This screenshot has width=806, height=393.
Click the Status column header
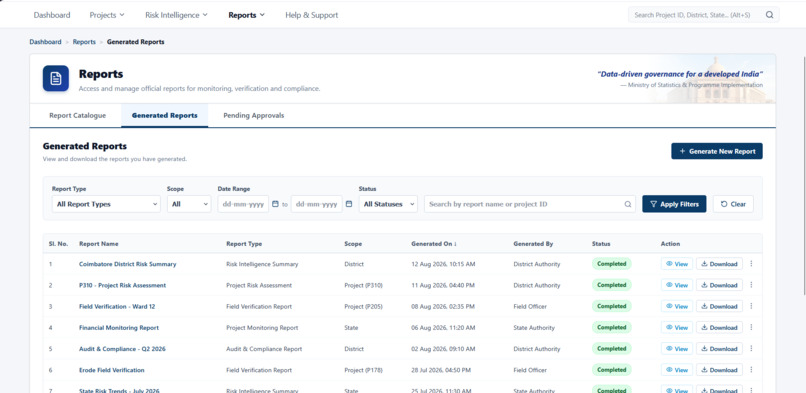pos(601,244)
